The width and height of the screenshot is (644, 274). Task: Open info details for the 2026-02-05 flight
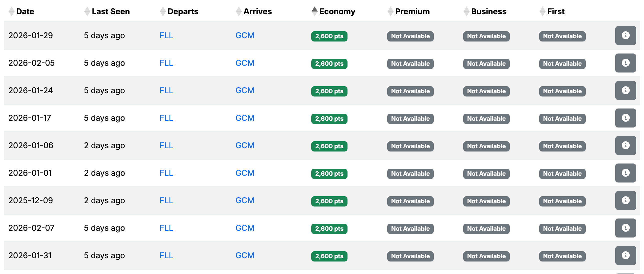(625, 63)
